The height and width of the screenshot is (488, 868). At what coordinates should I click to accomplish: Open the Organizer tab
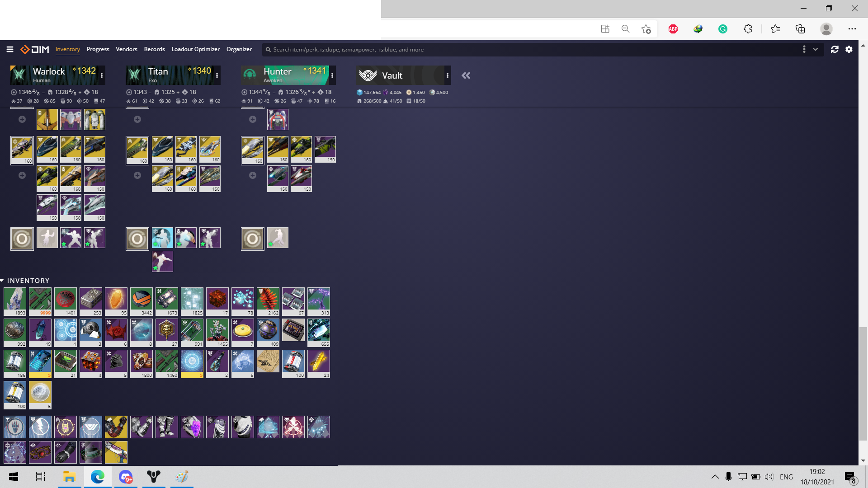pyautogui.click(x=239, y=49)
